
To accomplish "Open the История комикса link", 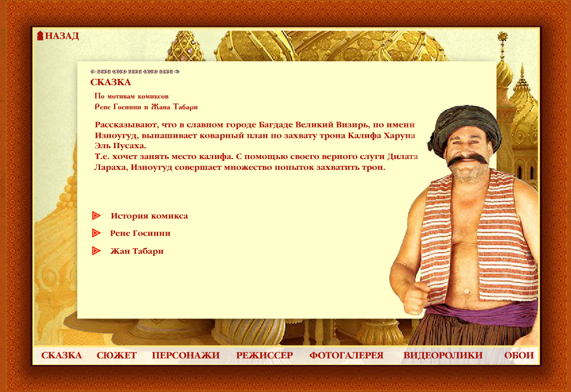I will point(149,216).
